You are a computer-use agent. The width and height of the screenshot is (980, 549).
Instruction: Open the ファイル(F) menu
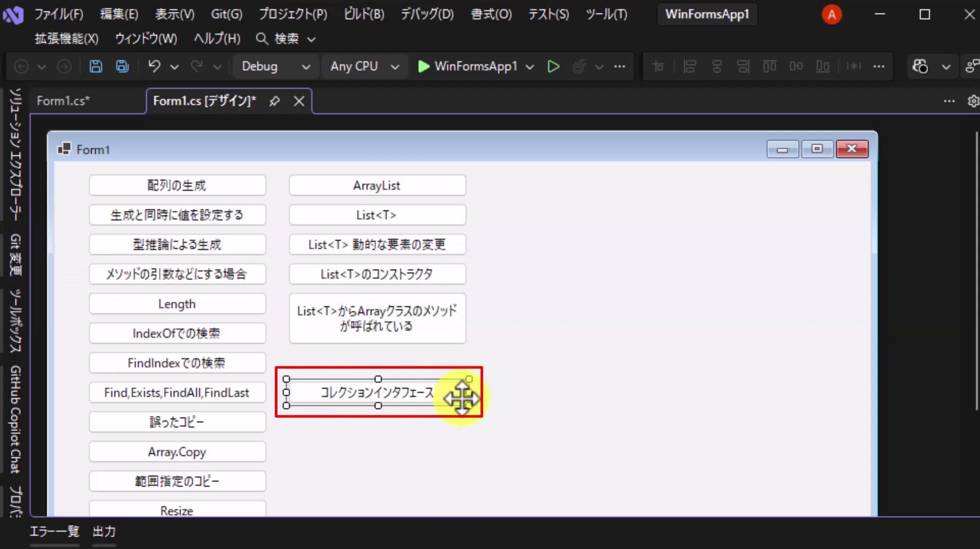tap(59, 14)
